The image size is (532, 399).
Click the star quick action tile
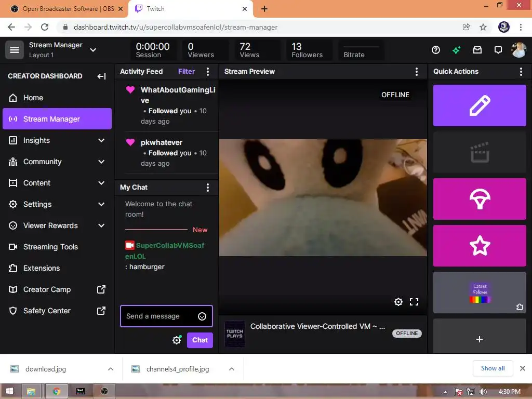coord(480,246)
